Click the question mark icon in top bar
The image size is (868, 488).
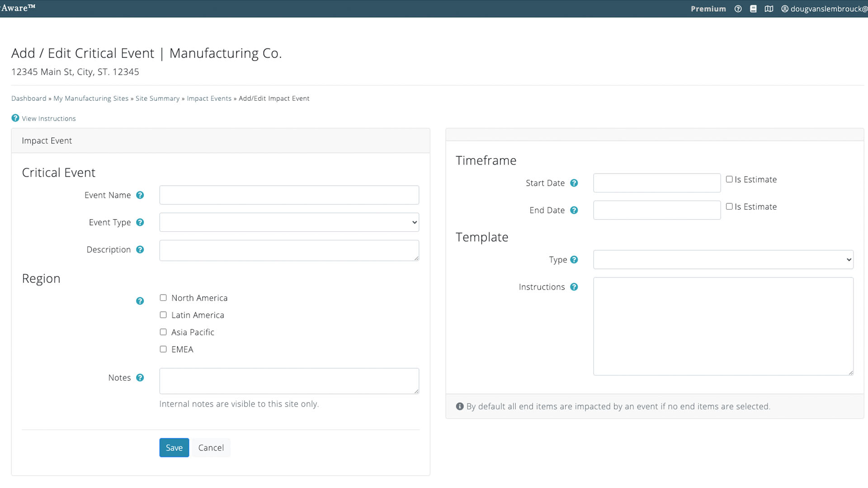(x=738, y=9)
